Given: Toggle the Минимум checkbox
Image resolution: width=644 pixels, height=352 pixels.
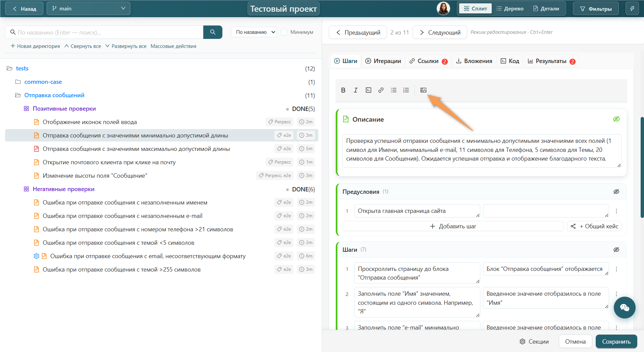Looking at the screenshot, I should tap(284, 32).
